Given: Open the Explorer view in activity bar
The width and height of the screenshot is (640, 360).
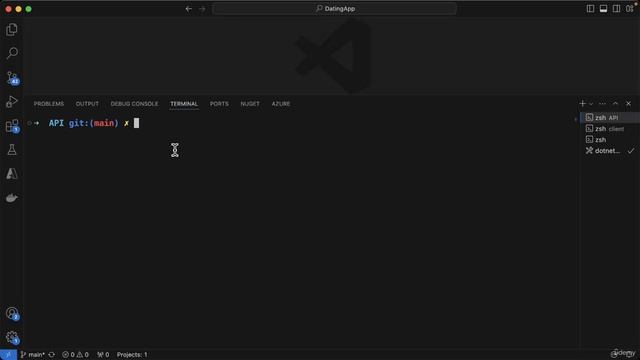Looking at the screenshot, I should coord(12,29).
